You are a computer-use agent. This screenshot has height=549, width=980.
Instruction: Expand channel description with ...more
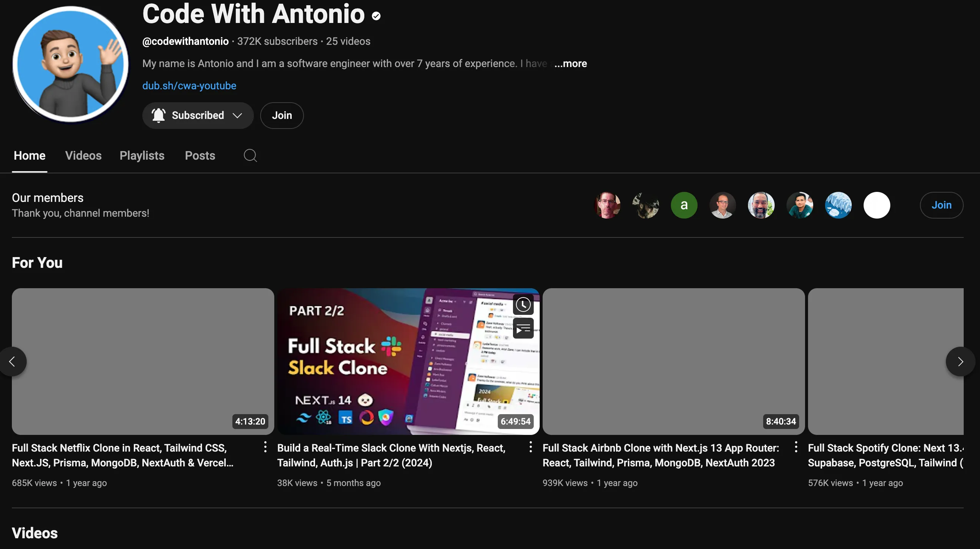tap(570, 63)
